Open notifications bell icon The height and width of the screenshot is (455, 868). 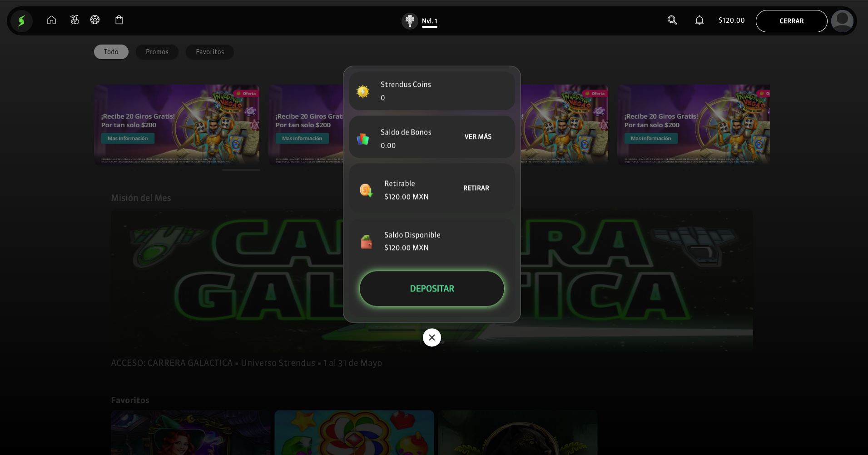[699, 20]
